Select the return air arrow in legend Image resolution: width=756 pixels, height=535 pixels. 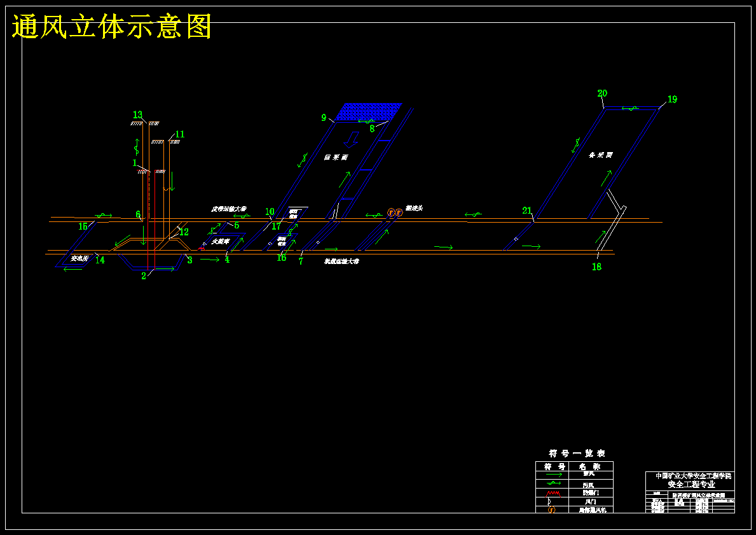pos(554,483)
